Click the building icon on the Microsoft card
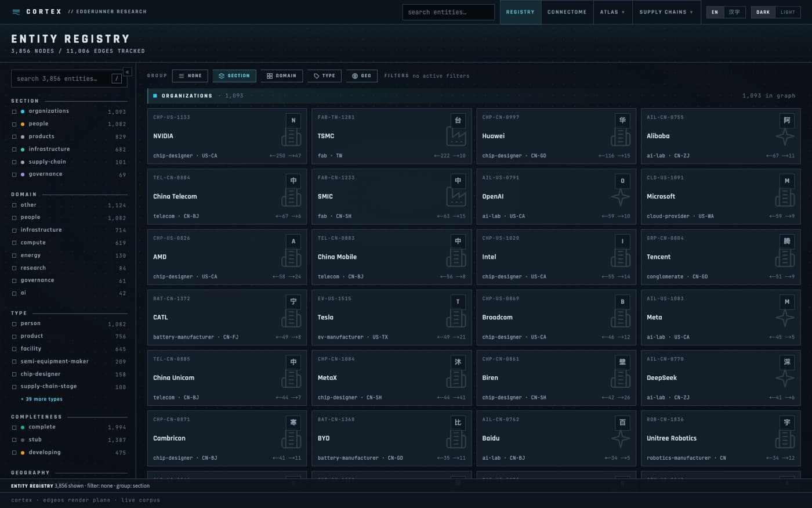812x508 pixels. point(785,197)
